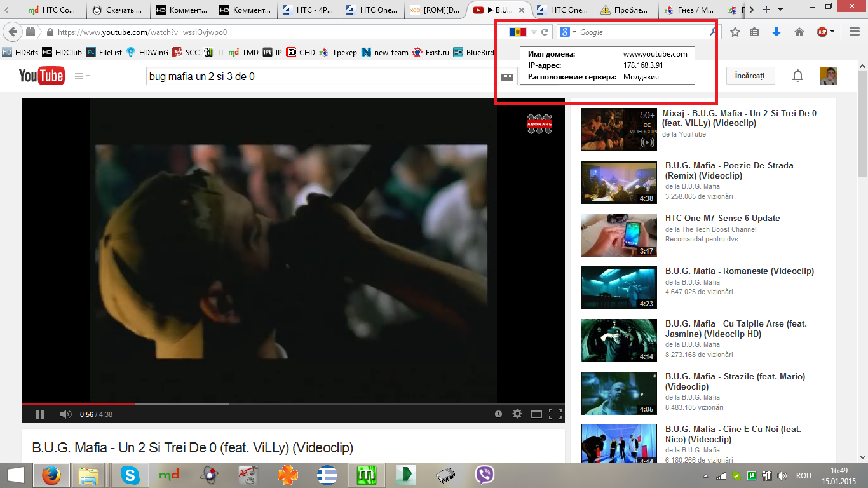Open the user account avatar

pyautogui.click(x=829, y=76)
